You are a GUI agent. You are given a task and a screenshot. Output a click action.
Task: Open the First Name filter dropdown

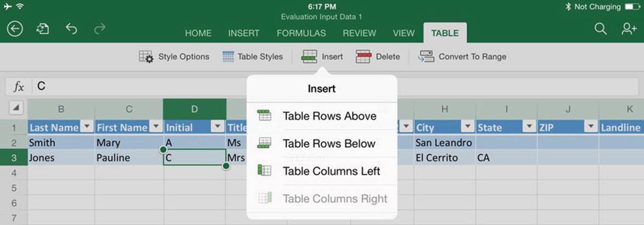[155, 127]
